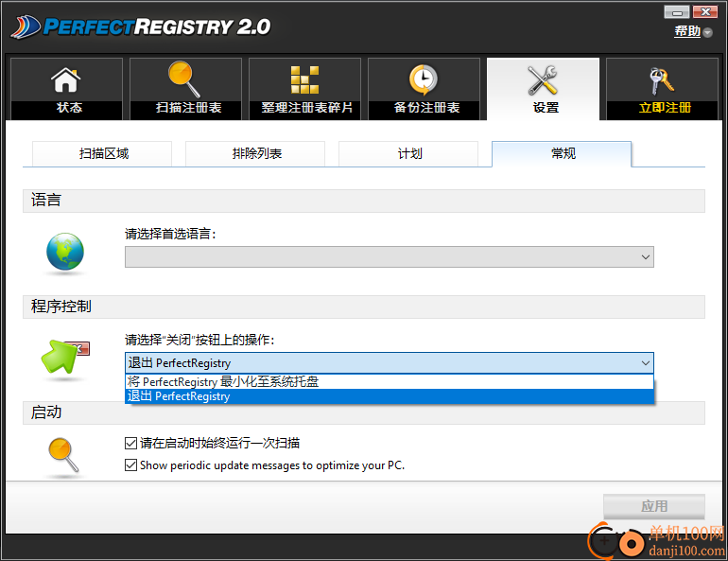Switch to the 排除列表 tab
The image size is (728, 561).
pyautogui.click(x=255, y=153)
